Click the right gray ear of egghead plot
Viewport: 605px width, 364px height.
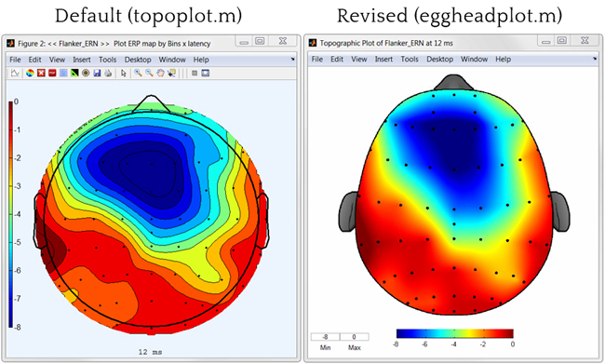[560, 211]
